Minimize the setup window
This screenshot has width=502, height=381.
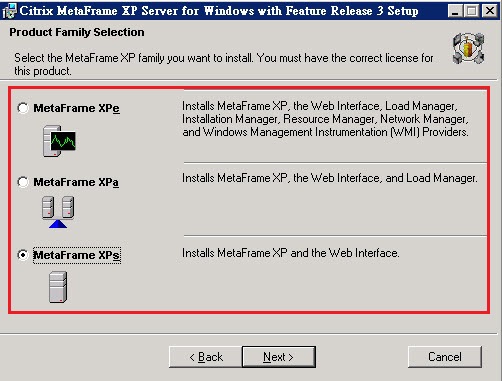pyautogui.click(x=455, y=11)
